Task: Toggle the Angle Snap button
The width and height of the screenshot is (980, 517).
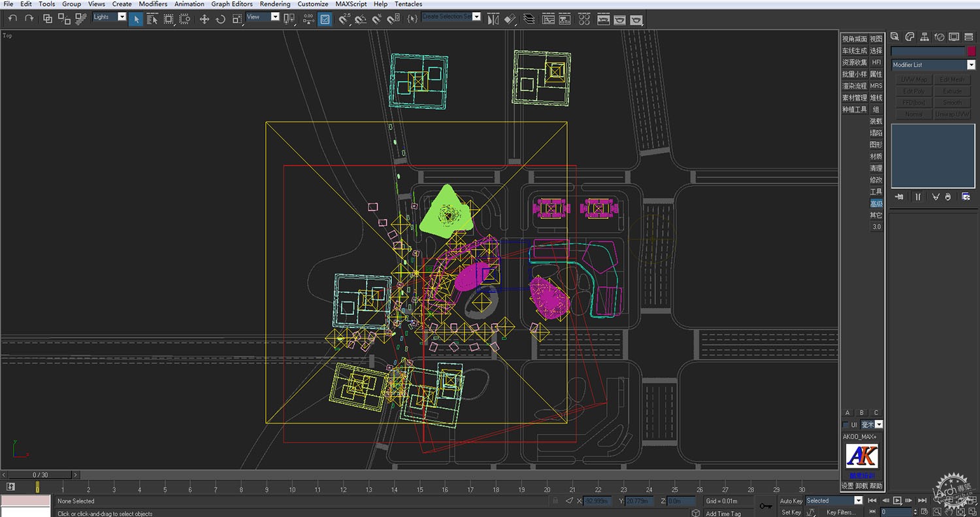Action: [361, 19]
